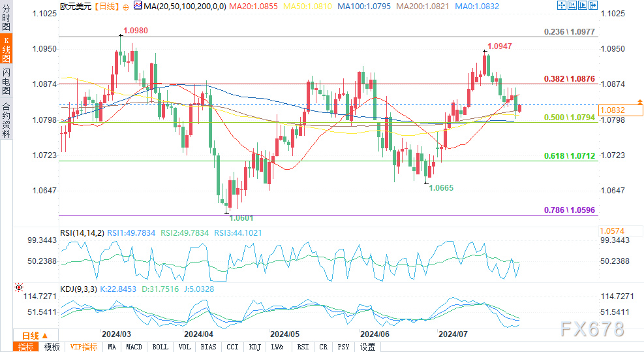Click the MA20:1.0855 value

click(253, 7)
